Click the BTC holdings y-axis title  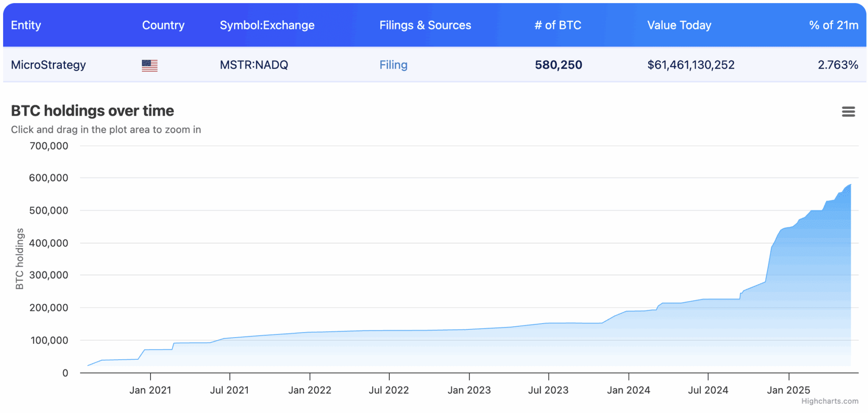click(x=19, y=258)
